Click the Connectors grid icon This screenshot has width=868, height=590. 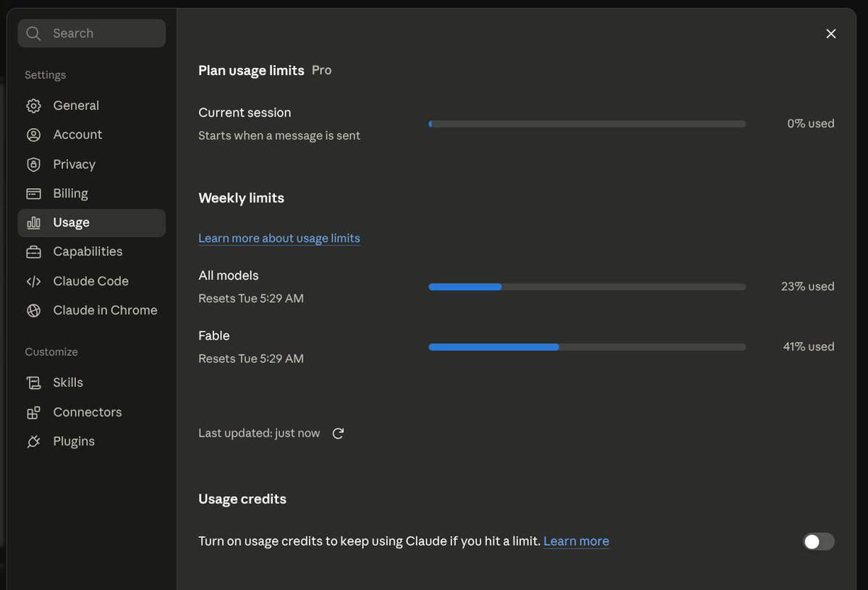click(33, 412)
